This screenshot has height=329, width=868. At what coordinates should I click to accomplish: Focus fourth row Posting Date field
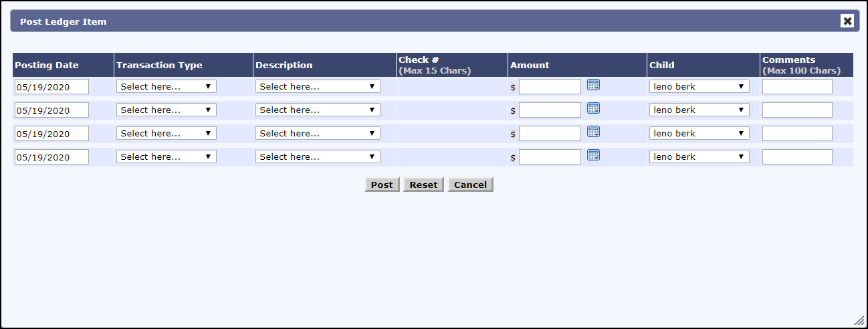[51, 157]
